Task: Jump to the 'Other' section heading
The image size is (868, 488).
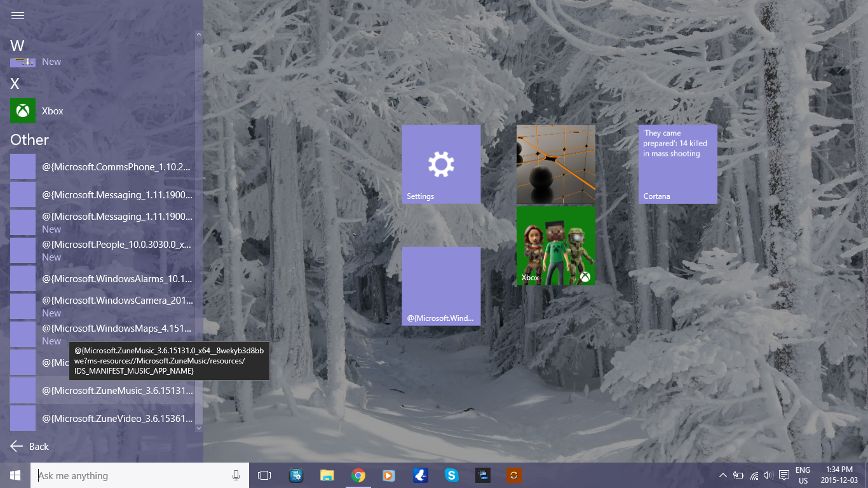Action: click(28, 140)
